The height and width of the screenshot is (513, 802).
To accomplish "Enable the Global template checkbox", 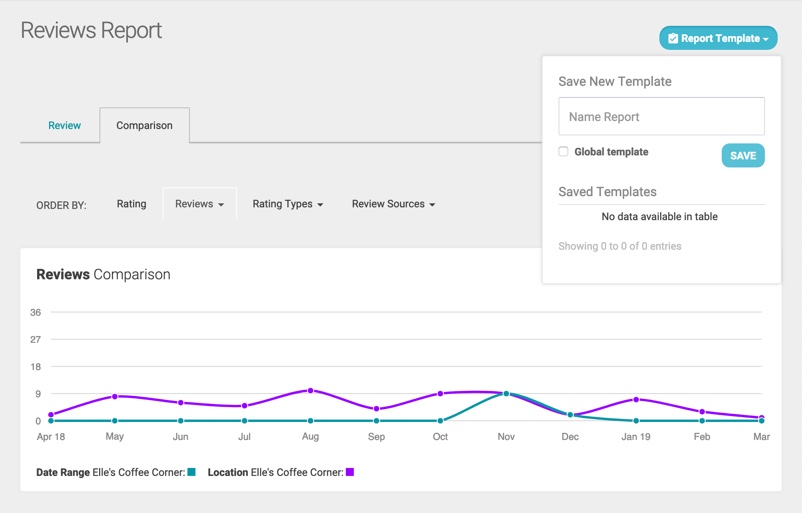I will tap(563, 152).
